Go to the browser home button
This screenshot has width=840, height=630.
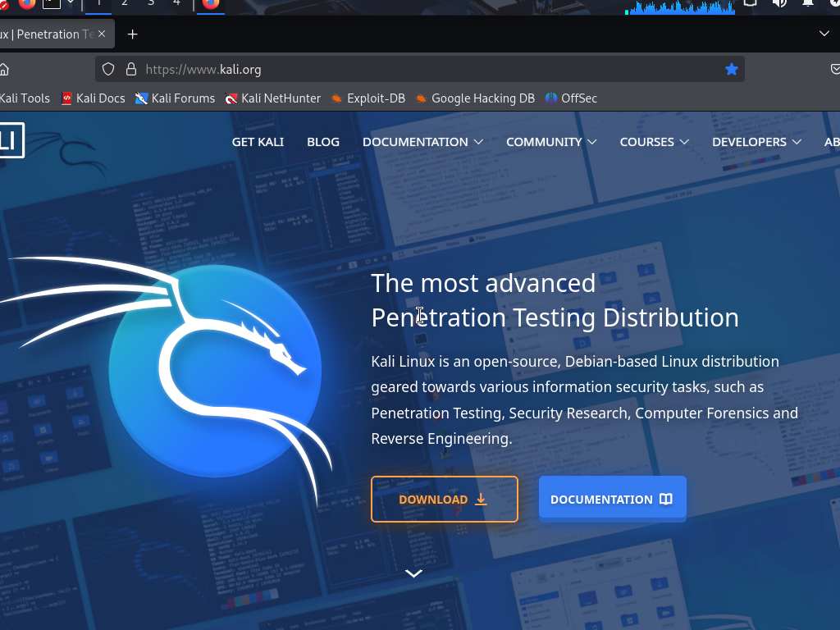[x=4, y=69]
